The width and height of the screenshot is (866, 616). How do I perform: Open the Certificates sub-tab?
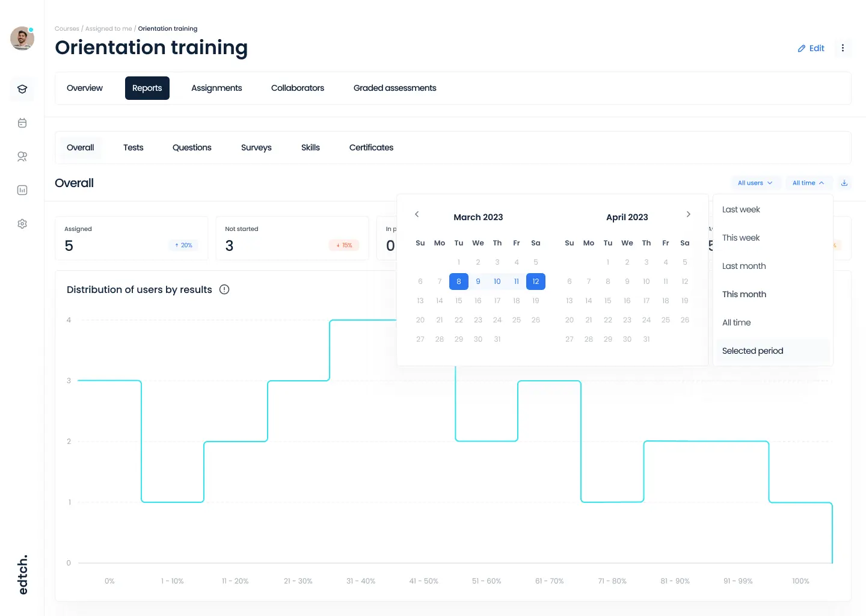click(x=371, y=147)
